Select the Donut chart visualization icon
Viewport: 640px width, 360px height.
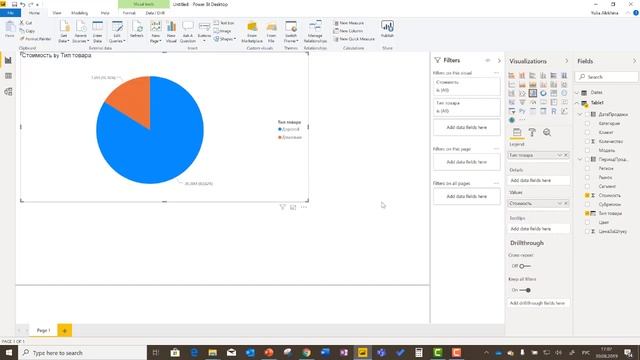pos(543,93)
